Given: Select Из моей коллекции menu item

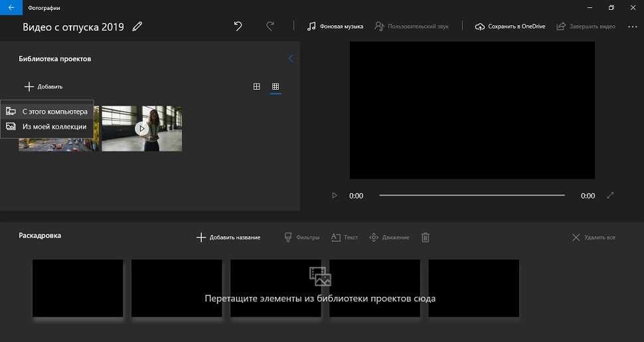Looking at the screenshot, I should (x=54, y=126).
